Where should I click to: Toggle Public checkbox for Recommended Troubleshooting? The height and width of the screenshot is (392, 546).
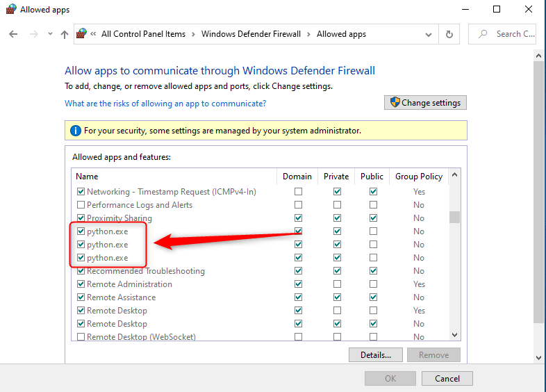coord(373,271)
